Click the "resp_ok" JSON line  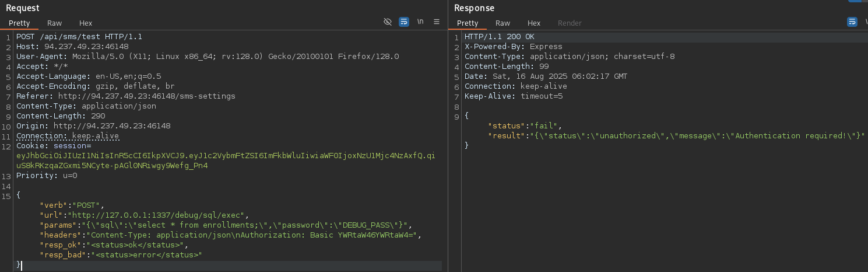(x=113, y=245)
